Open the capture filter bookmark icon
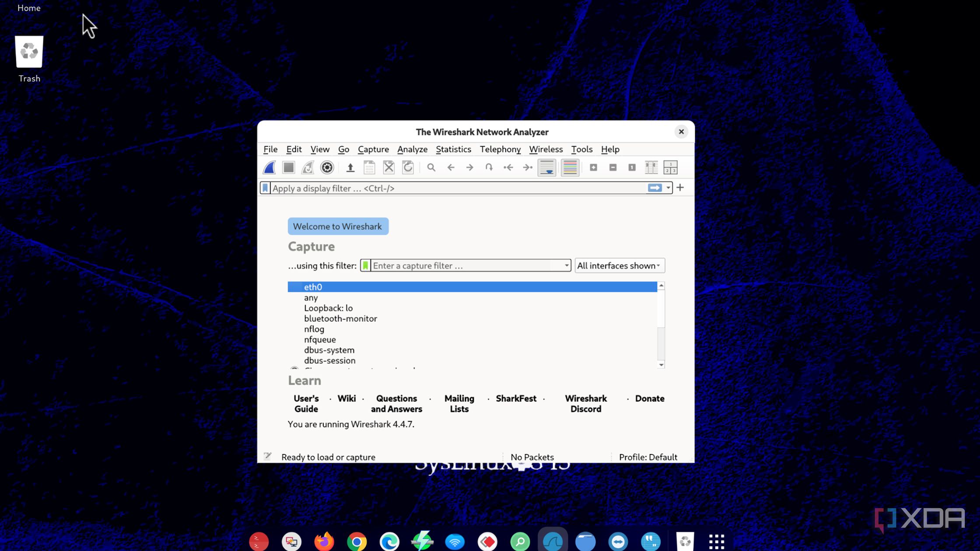Screen dimensions: 980x551 [x=365, y=265]
